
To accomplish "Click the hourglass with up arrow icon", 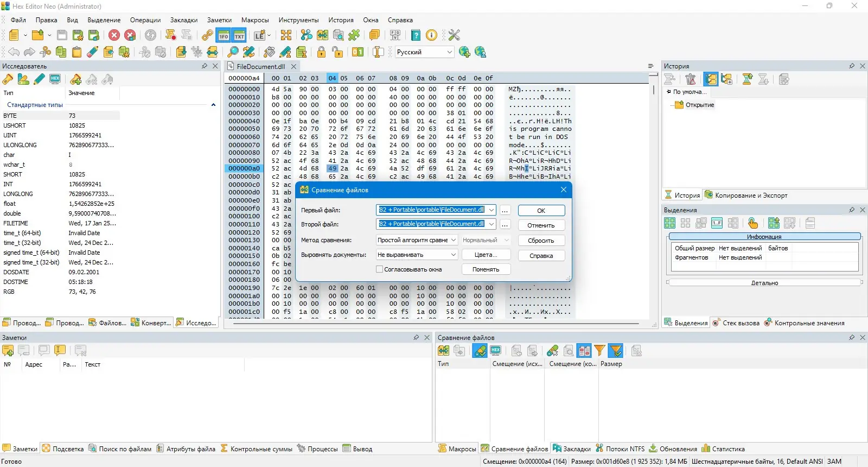I will [748, 79].
